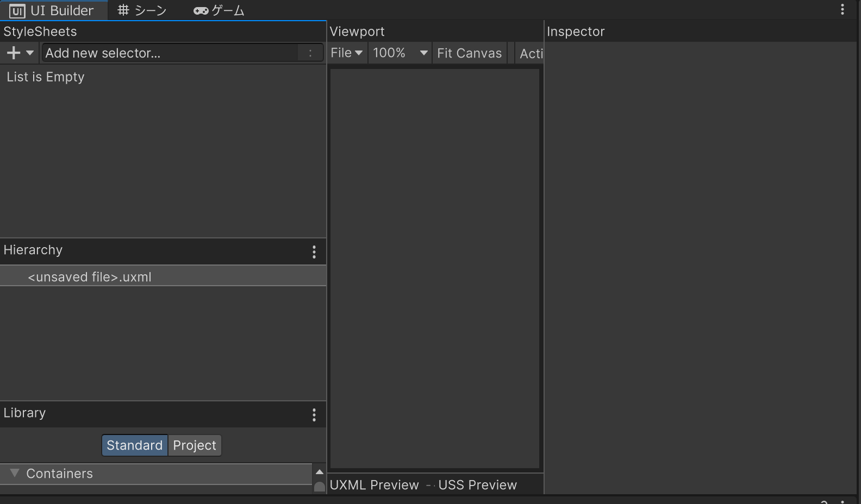Switch Library to the Project tab
This screenshot has height=504, width=861.
(195, 445)
